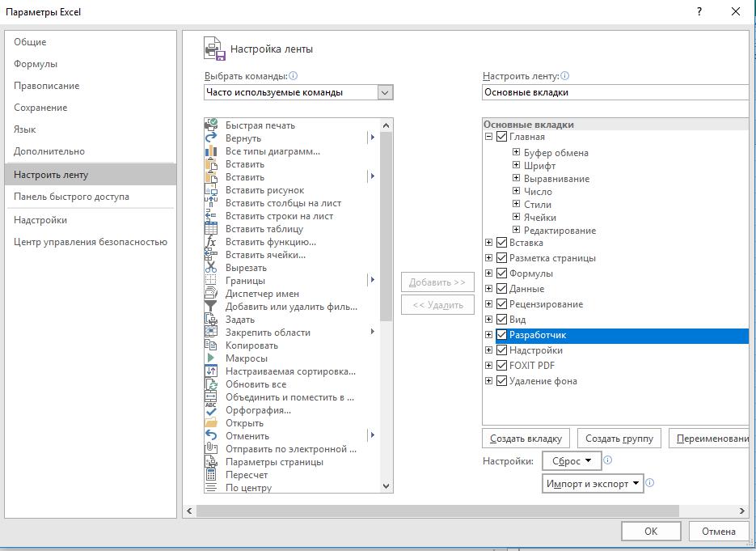Open the Общие settings category
The image size is (756, 551).
click(x=91, y=42)
